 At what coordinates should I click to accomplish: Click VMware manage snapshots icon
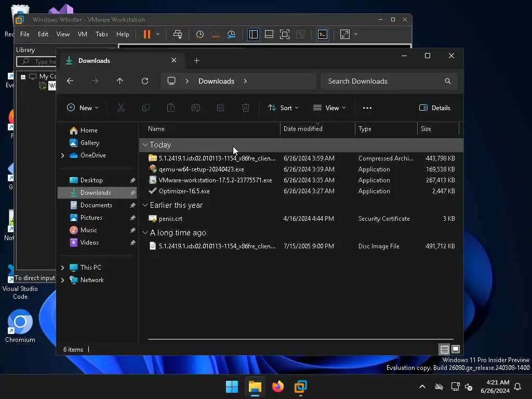231,34
